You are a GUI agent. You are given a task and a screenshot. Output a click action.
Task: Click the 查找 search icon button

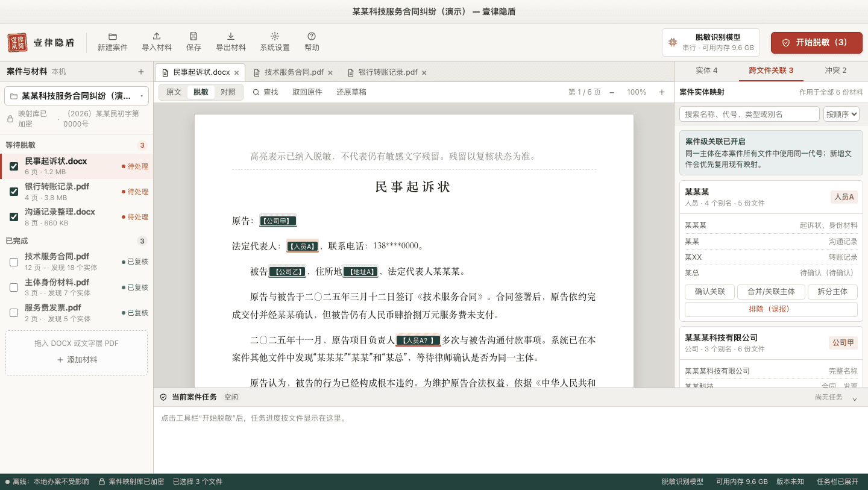point(265,92)
